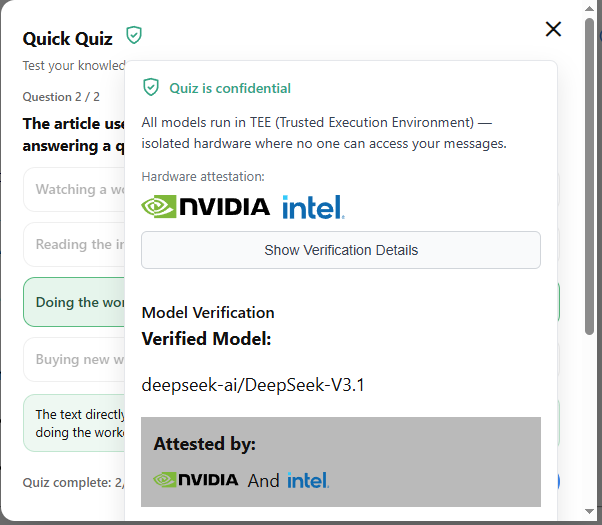Click the 'Quiz is confidential' heading
The height and width of the screenshot is (525, 602).
(230, 88)
